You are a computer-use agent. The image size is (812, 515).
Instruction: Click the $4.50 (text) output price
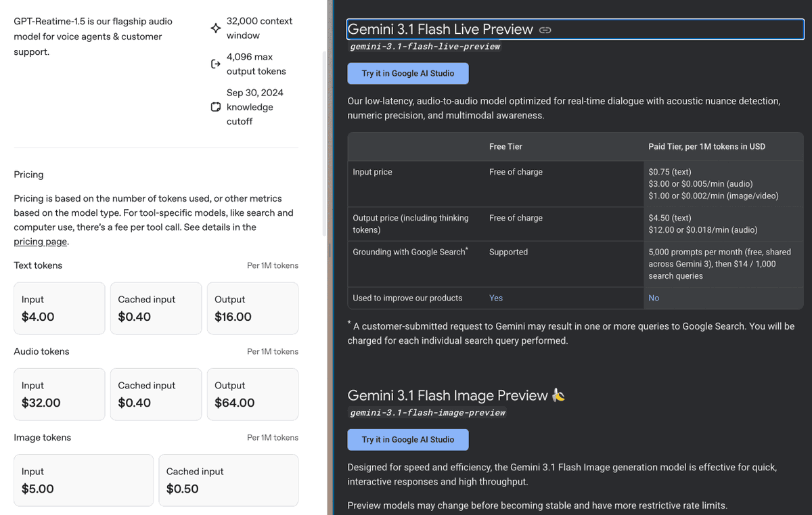(670, 218)
